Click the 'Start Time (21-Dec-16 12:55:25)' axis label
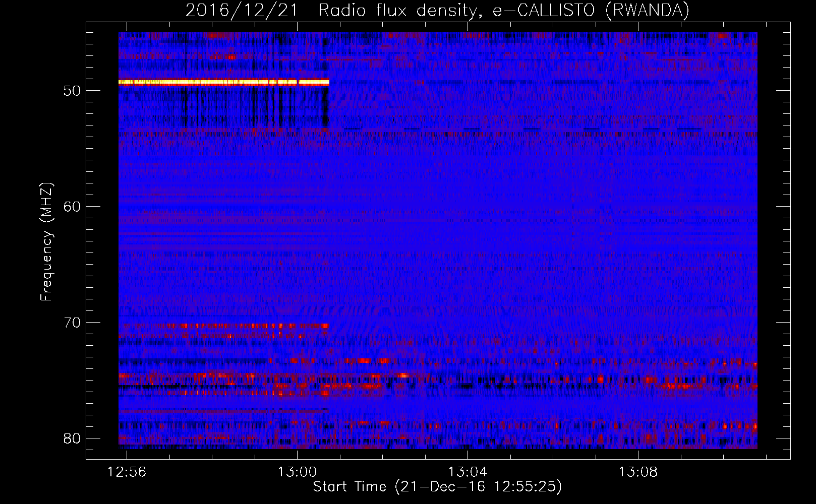The image size is (816, 504). click(x=437, y=487)
